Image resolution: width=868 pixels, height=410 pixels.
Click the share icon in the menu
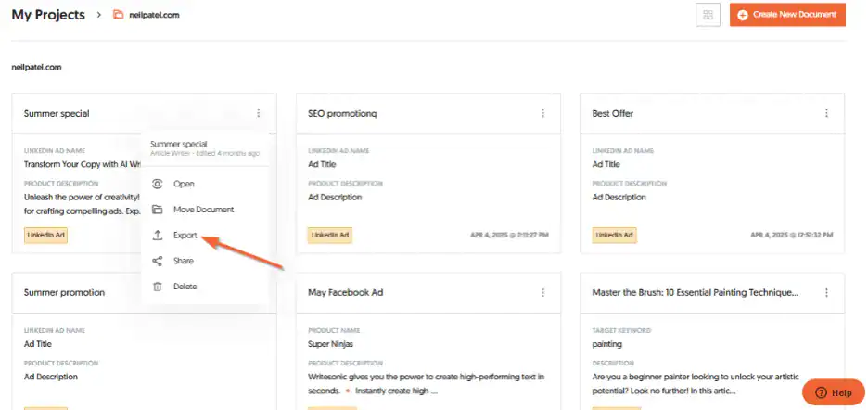(x=157, y=261)
